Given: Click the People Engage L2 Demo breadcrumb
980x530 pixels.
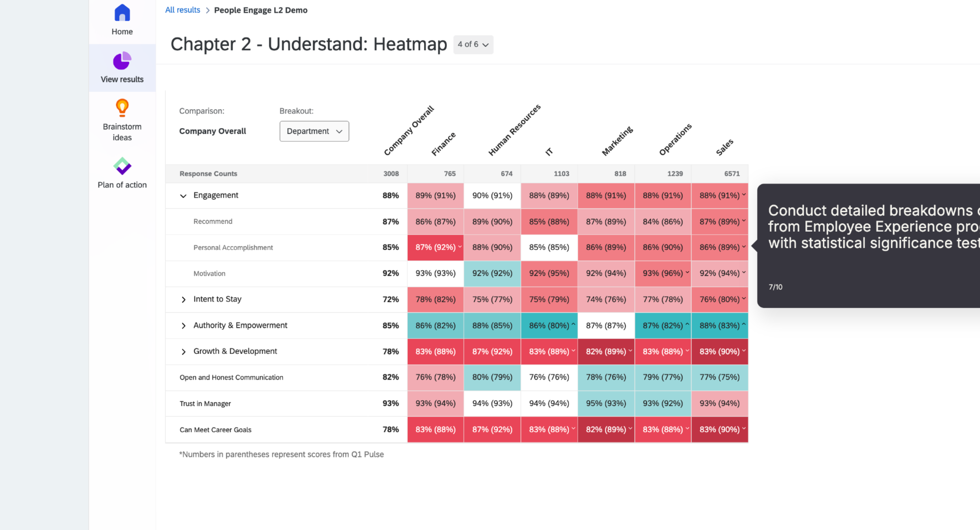Looking at the screenshot, I should click(261, 10).
